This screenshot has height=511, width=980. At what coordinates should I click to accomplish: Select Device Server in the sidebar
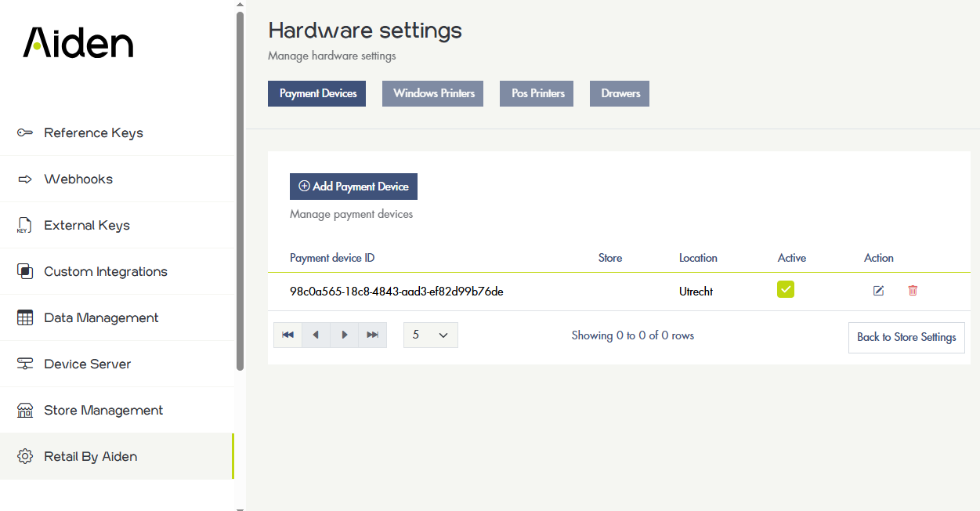click(x=87, y=364)
